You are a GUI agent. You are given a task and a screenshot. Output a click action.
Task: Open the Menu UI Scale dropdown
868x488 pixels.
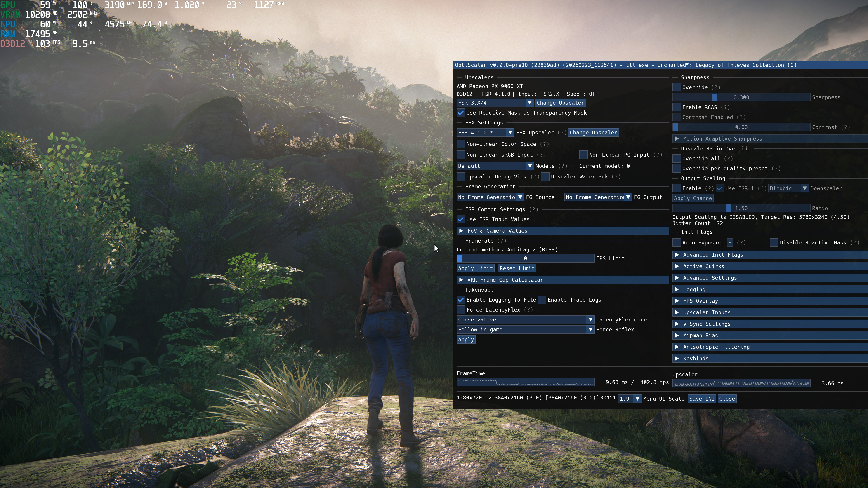[x=630, y=399]
